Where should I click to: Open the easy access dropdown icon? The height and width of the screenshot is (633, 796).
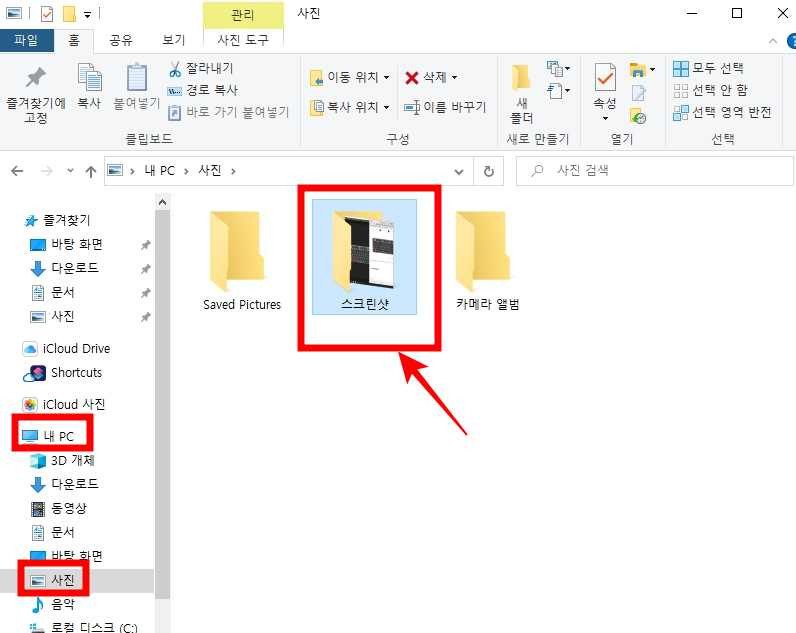click(x=558, y=91)
